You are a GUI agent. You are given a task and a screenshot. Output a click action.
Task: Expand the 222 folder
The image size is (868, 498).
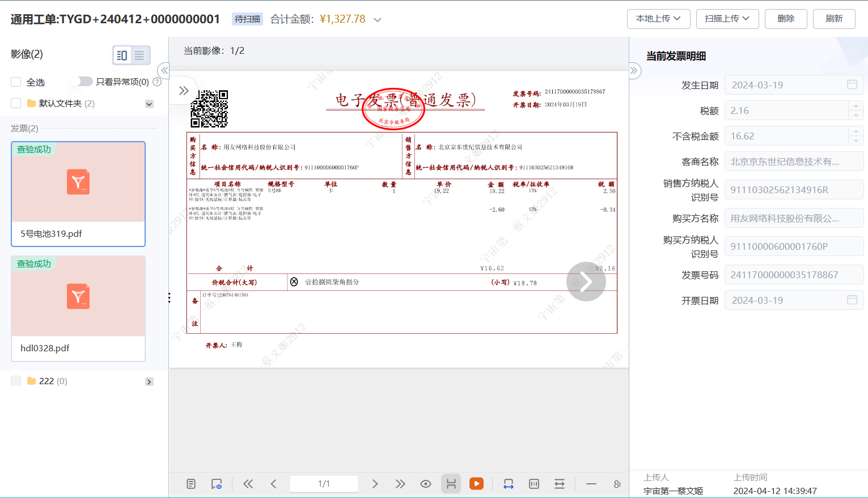pyautogui.click(x=149, y=381)
